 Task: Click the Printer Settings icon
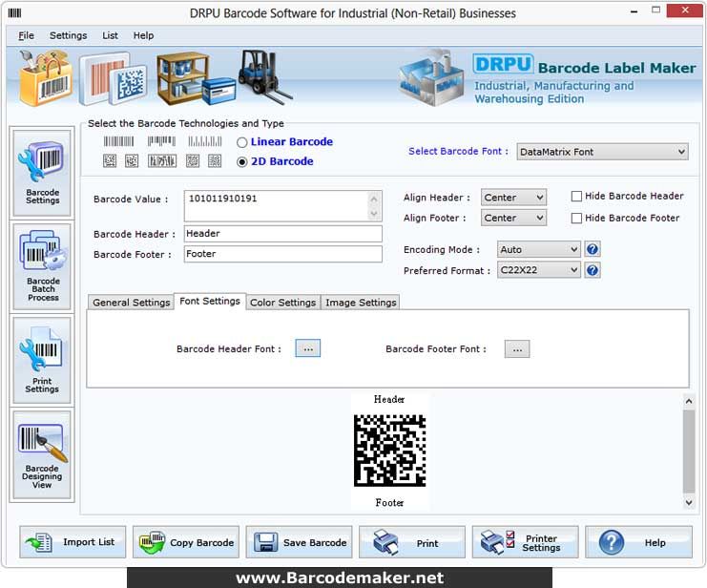497,542
